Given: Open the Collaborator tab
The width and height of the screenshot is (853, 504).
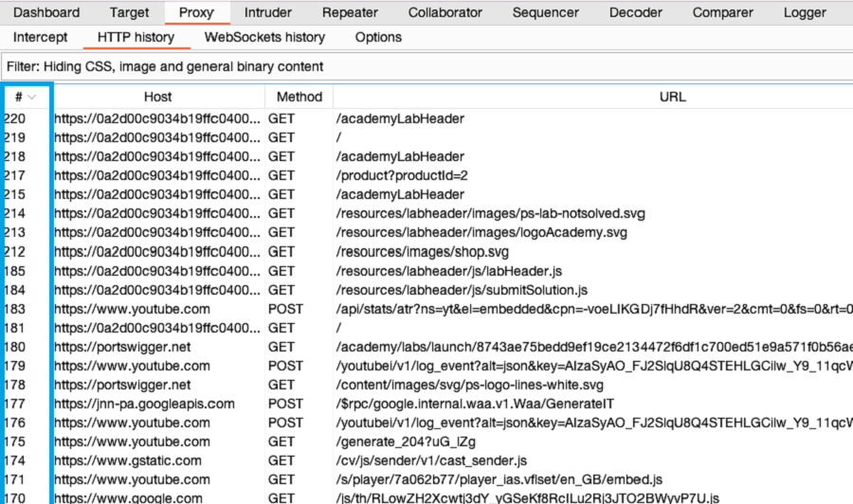Looking at the screenshot, I should pyautogui.click(x=445, y=13).
